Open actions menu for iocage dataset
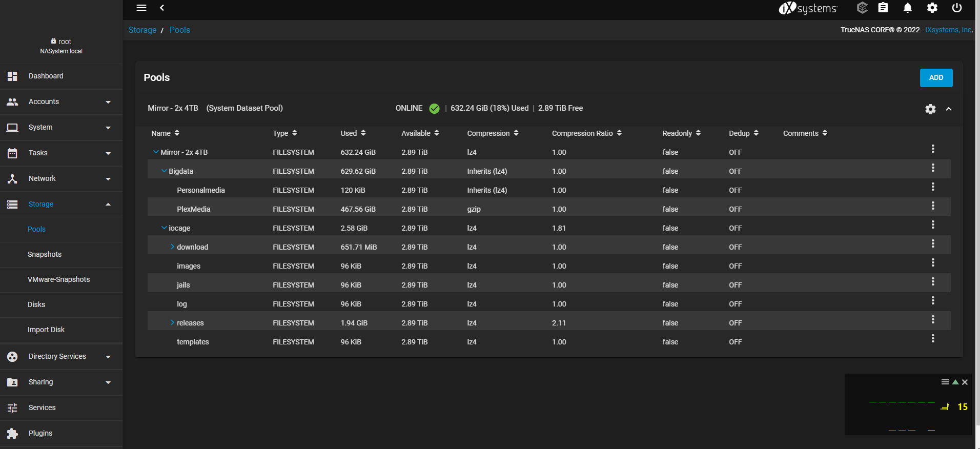 click(x=933, y=224)
